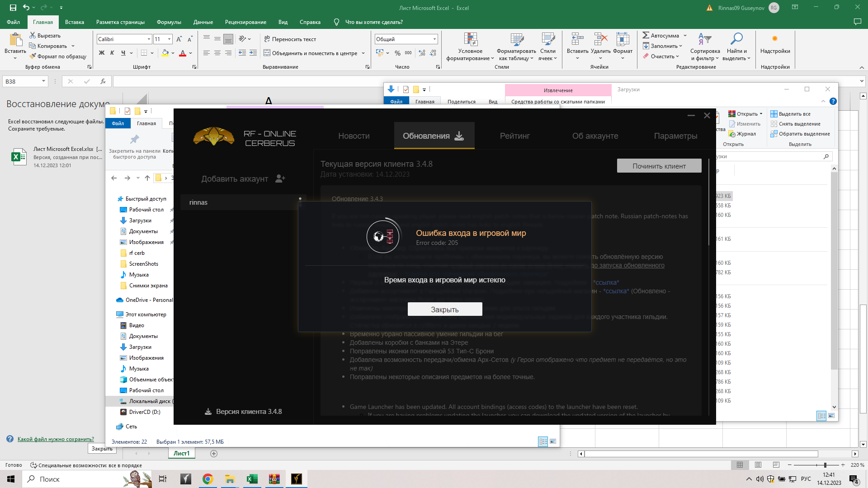Click WinRAR icon in taskbar
This screenshot has height=488, width=868.
point(274,479)
